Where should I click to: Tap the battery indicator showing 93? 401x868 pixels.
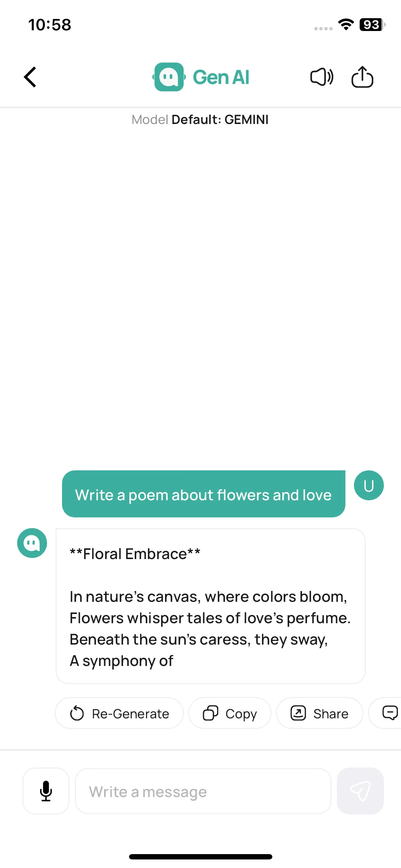tap(372, 25)
